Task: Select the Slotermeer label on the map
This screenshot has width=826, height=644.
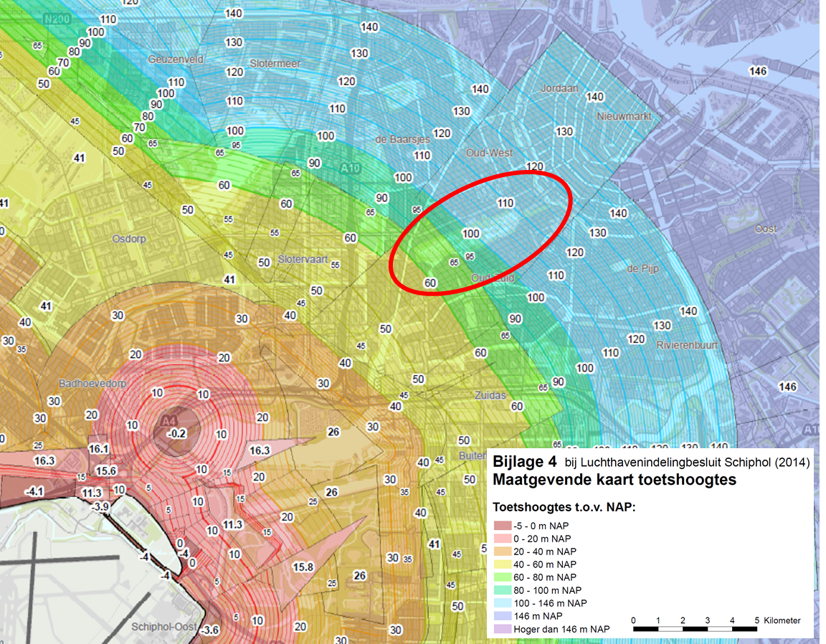Action: point(275,64)
